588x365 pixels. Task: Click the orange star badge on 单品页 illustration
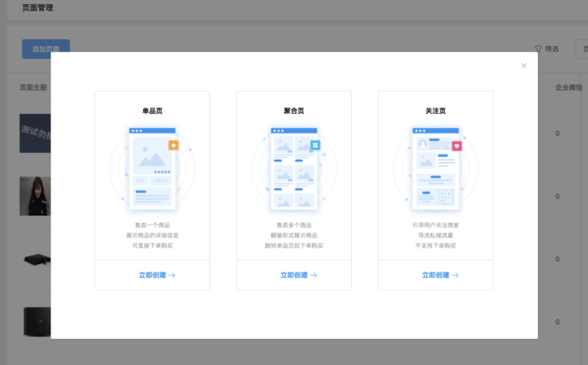pos(173,145)
